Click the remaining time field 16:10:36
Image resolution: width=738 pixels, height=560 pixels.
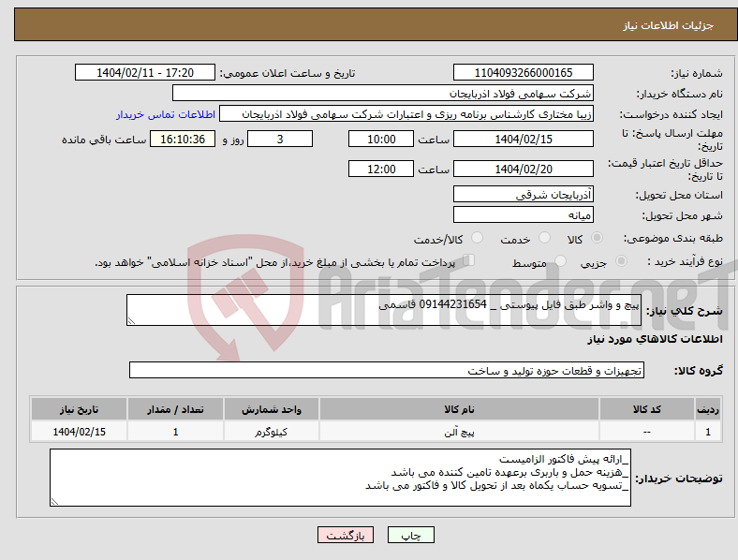[x=183, y=139]
